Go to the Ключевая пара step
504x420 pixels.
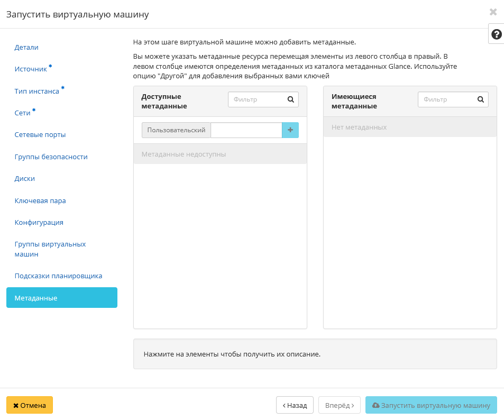(40, 201)
